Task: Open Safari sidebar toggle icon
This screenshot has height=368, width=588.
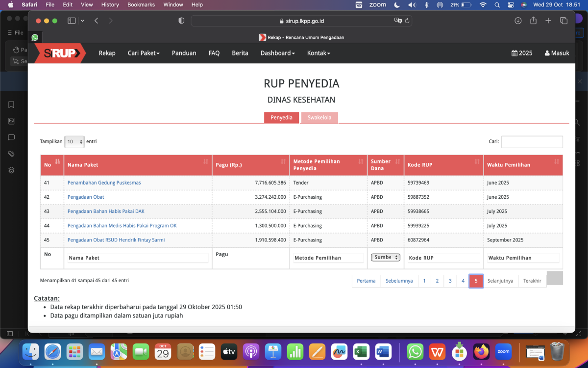Action: (x=72, y=21)
